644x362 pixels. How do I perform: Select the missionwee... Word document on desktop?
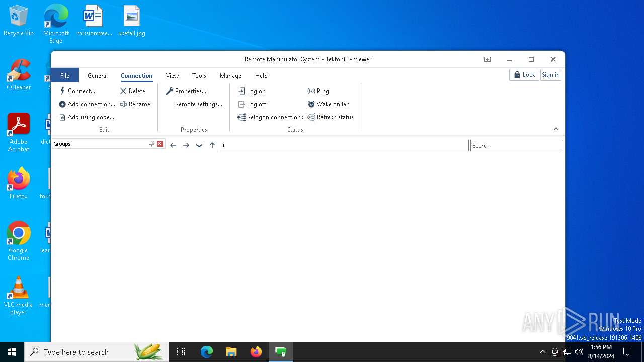pos(94,21)
